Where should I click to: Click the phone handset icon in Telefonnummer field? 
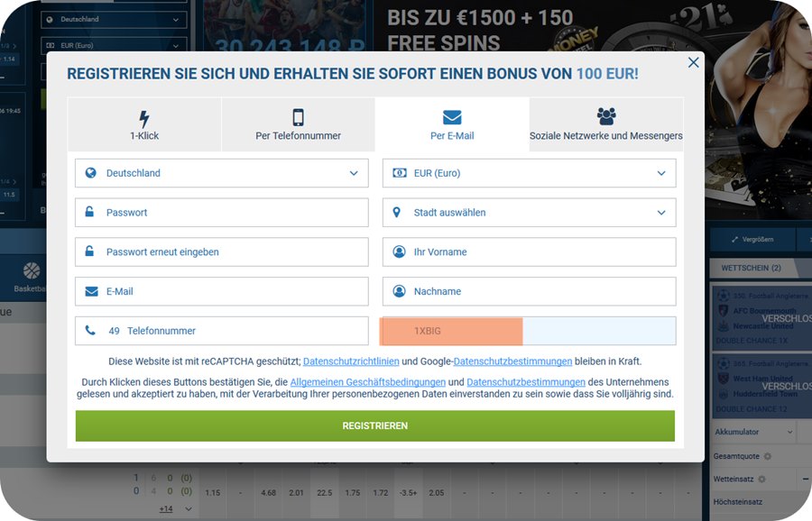click(x=90, y=330)
